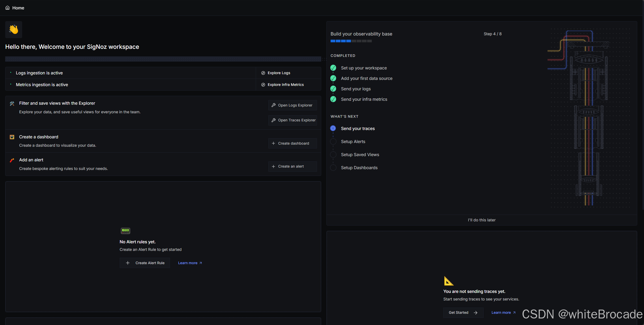Select completed step Add your first data source
This screenshot has width=644, height=325.
coord(367,78)
